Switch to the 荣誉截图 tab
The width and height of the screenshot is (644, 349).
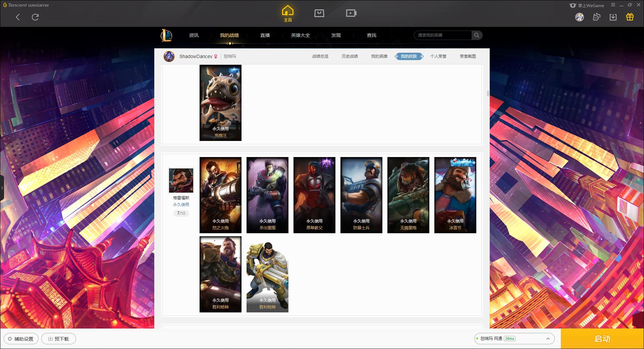(x=468, y=56)
